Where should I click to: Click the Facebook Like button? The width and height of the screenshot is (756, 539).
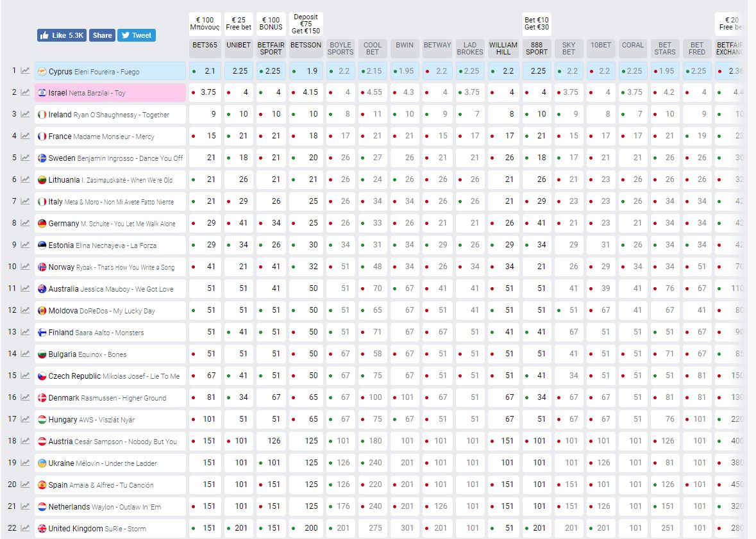tap(62, 35)
